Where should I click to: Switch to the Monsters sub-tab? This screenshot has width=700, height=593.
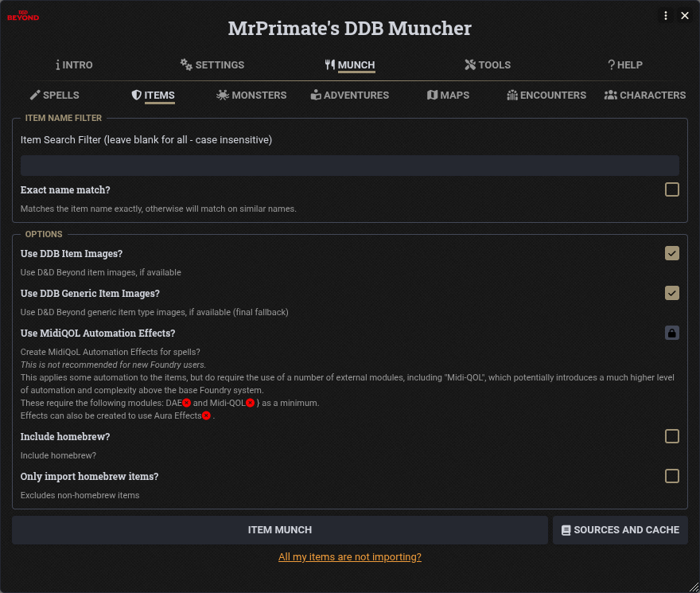click(x=251, y=96)
